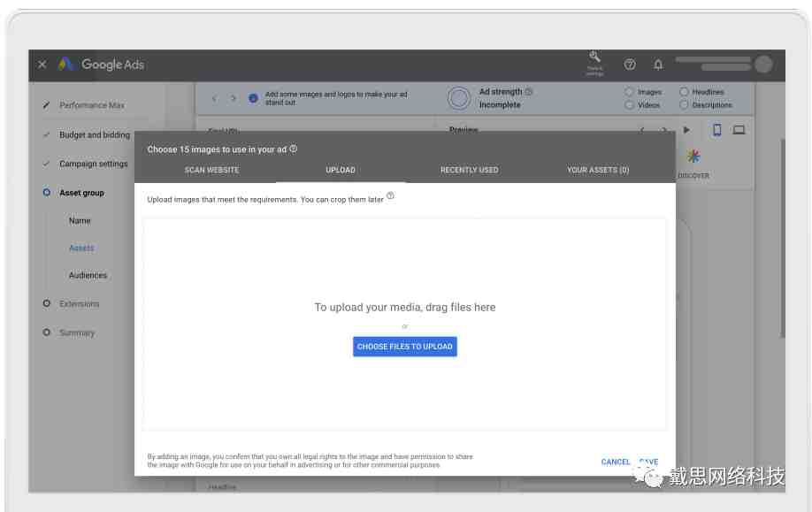
Task: Go to previous tip arrow
Action: [214, 98]
